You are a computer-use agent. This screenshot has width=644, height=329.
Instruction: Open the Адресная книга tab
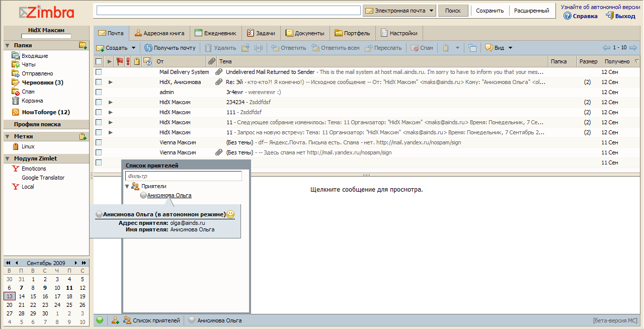click(159, 33)
